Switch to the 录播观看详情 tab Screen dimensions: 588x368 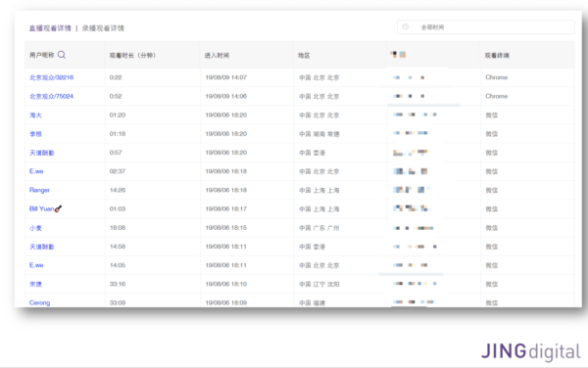click(x=103, y=28)
